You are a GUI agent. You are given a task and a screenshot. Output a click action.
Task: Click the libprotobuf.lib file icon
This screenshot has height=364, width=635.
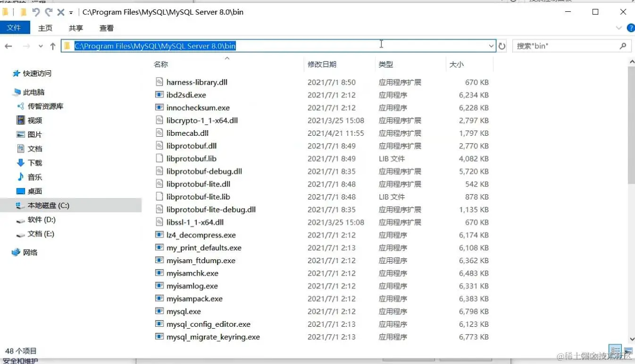159,158
